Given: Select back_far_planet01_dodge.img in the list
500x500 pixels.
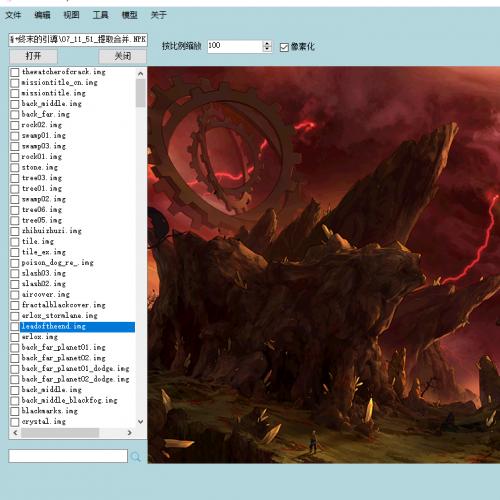Looking at the screenshot, I should point(76,369).
